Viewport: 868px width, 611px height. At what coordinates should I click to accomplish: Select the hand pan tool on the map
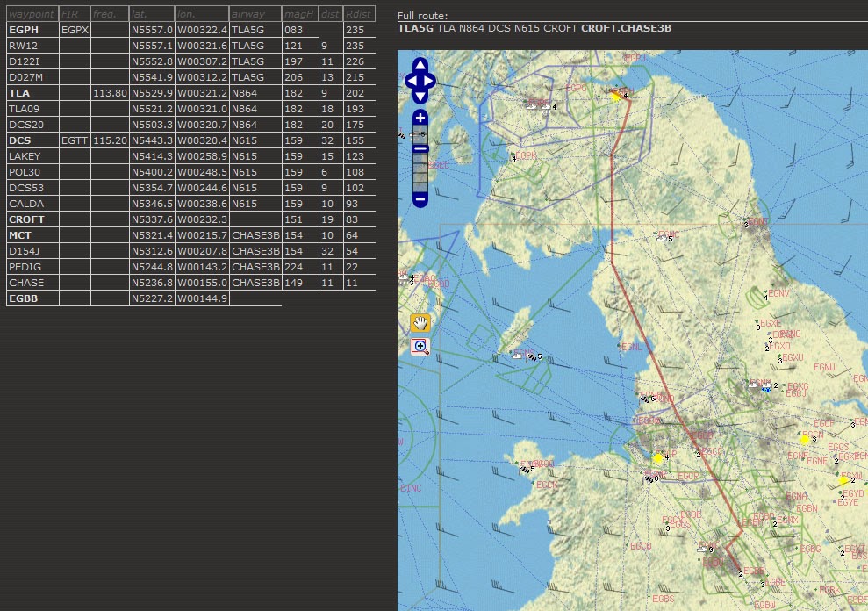[420, 323]
